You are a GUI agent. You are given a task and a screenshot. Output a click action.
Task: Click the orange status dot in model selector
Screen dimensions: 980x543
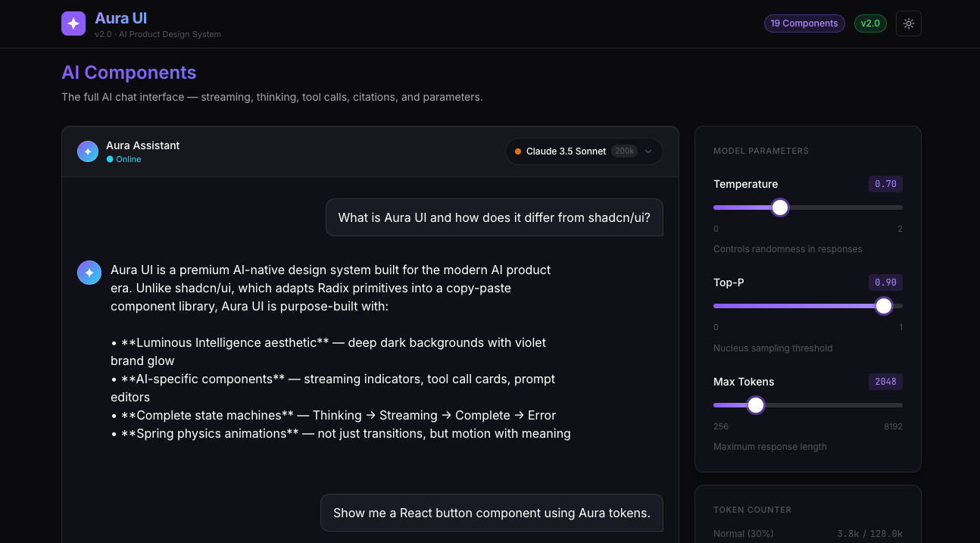518,151
